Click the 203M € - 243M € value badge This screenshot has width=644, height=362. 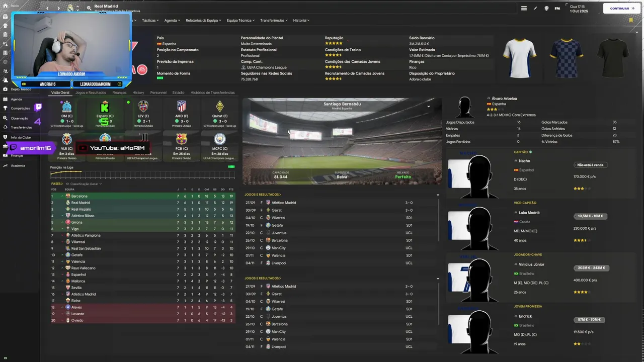click(591, 268)
